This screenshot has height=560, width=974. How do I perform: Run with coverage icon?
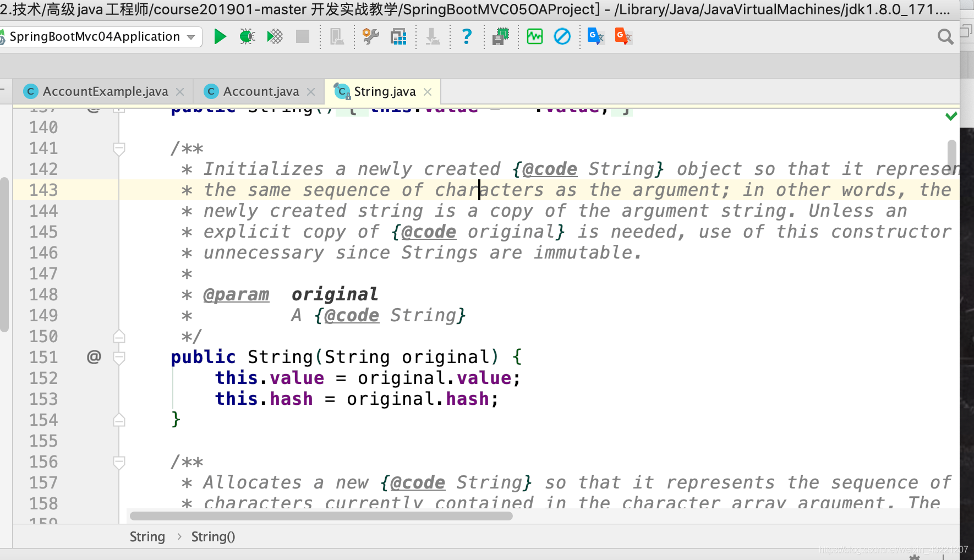(275, 37)
